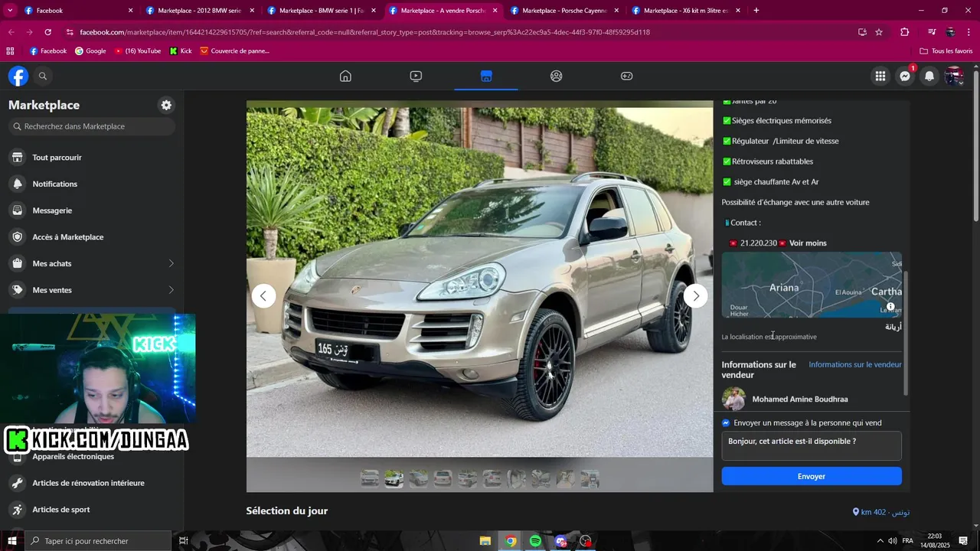Open Spotify from the taskbar
This screenshot has height=551, width=980.
point(535,541)
